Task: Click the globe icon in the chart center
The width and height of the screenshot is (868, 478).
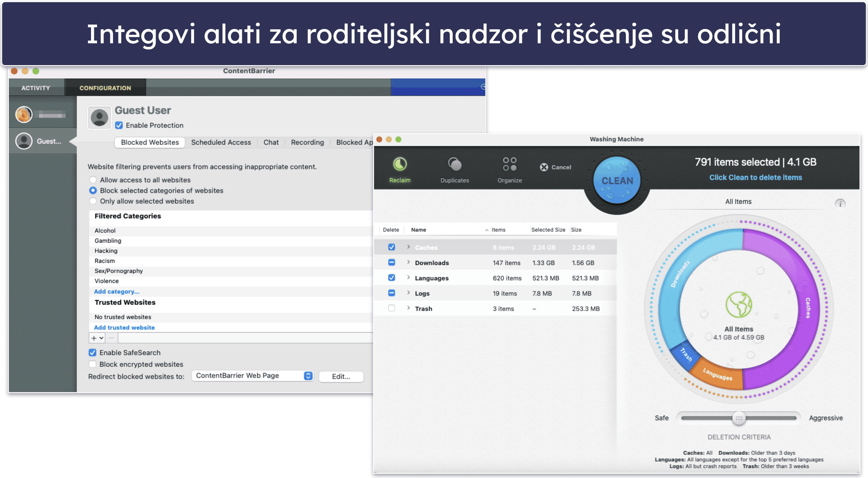Action: tap(739, 304)
